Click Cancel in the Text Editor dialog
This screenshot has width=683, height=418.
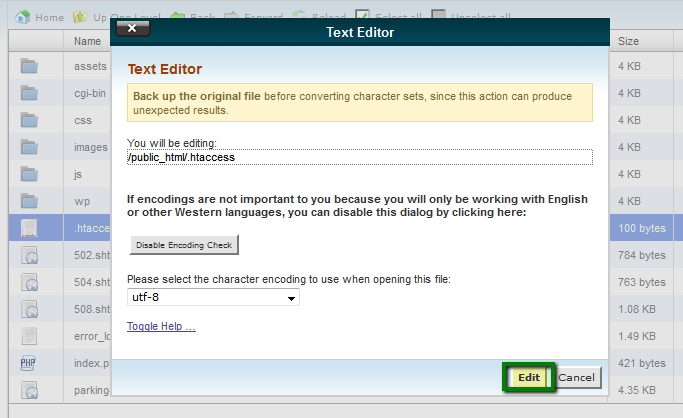click(577, 377)
